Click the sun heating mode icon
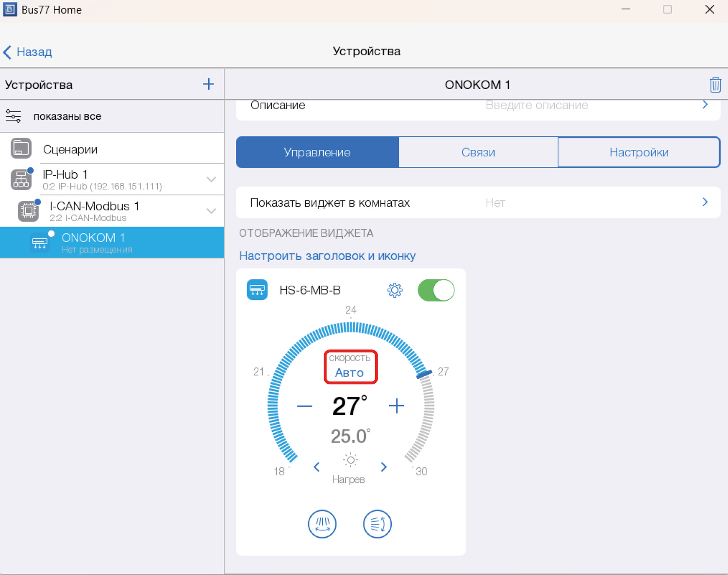 point(350,460)
